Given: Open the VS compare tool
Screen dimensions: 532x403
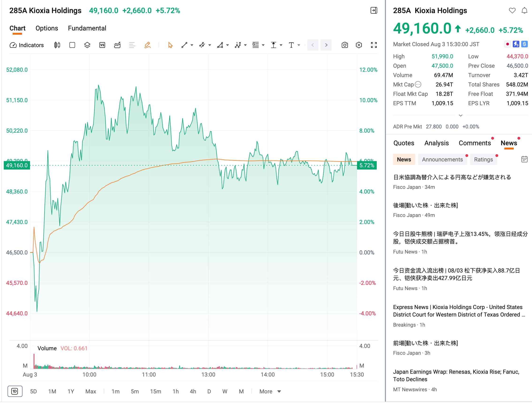Looking at the screenshot, I should point(102,45).
